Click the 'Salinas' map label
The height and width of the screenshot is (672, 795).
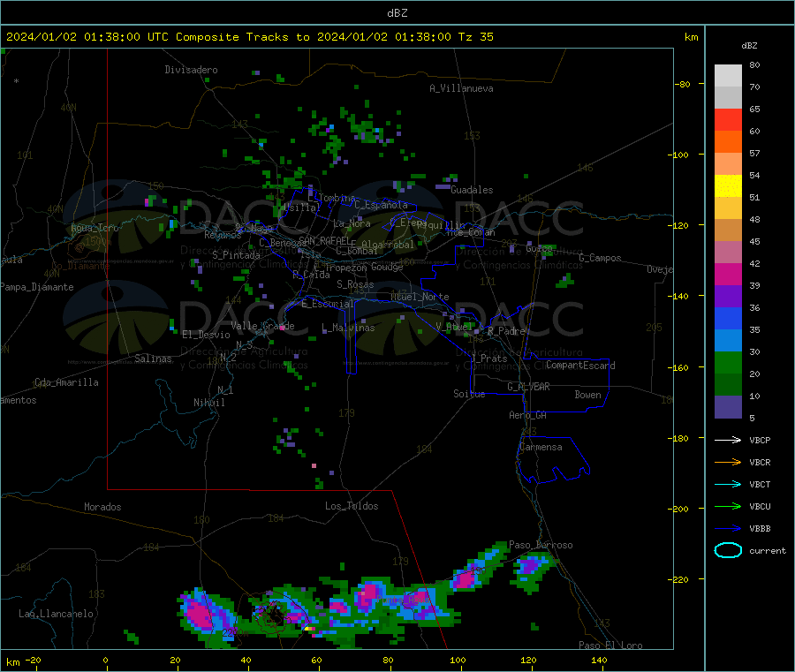[x=153, y=359]
